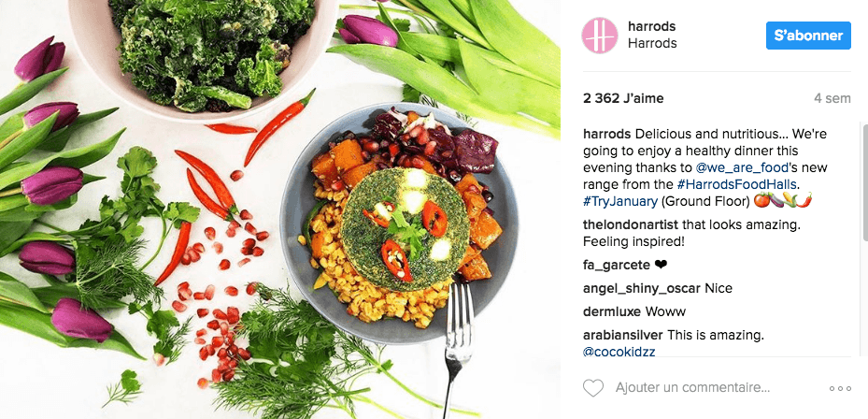Click the comments scrollbar thumb
868x419 pixels.
pos(865,181)
